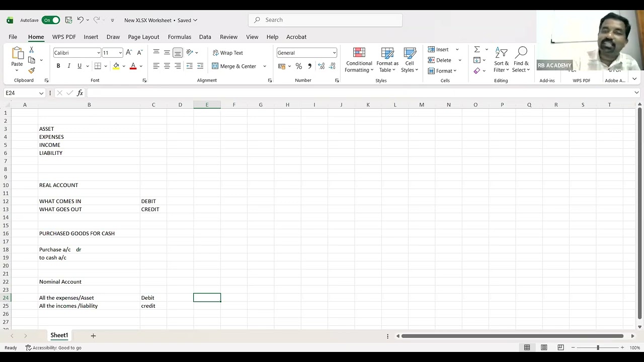Click the Accounting Number Format icon
The height and width of the screenshot is (362, 644).
pyautogui.click(x=282, y=66)
